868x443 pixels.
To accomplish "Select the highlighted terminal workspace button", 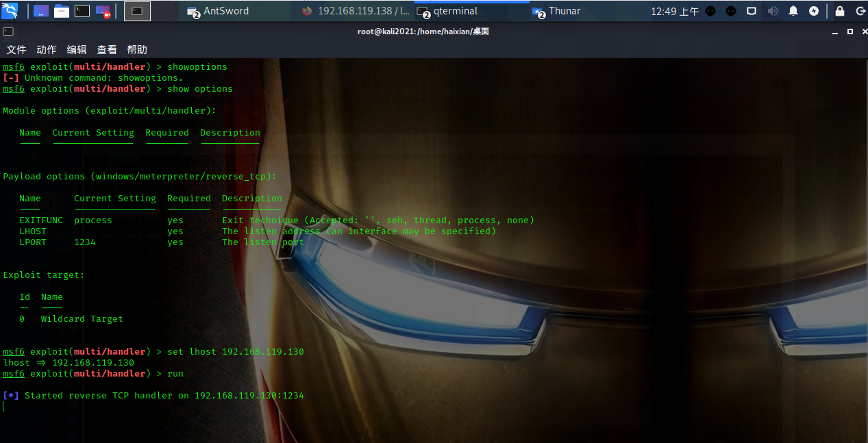I will point(137,11).
